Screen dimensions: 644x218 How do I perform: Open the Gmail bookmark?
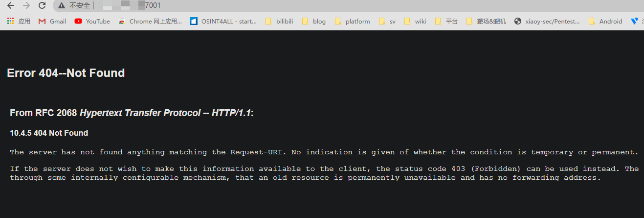tap(52, 21)
